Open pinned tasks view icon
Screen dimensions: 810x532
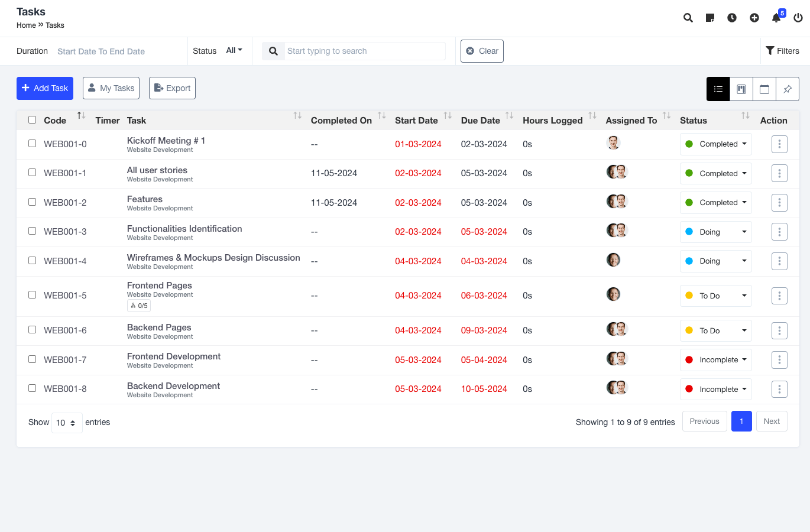pyautogui.click(x=788, y=89)
